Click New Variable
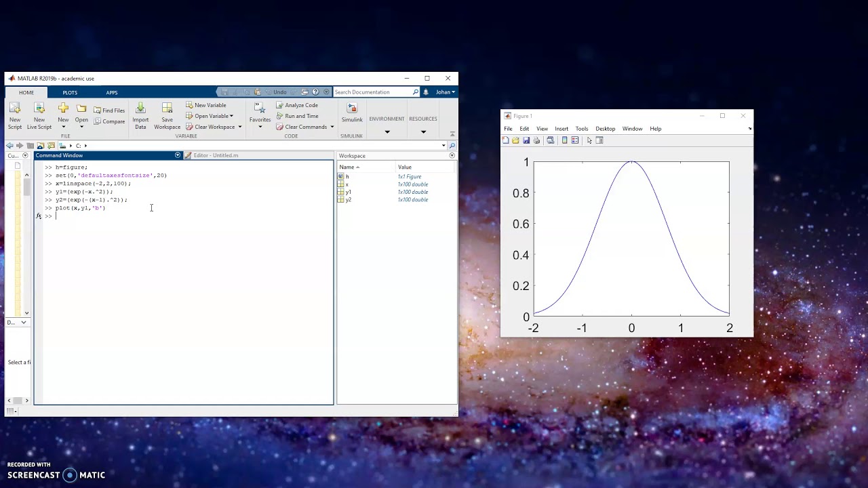The height and width of the screenshot is (488, 868). (x=206, y=105)
